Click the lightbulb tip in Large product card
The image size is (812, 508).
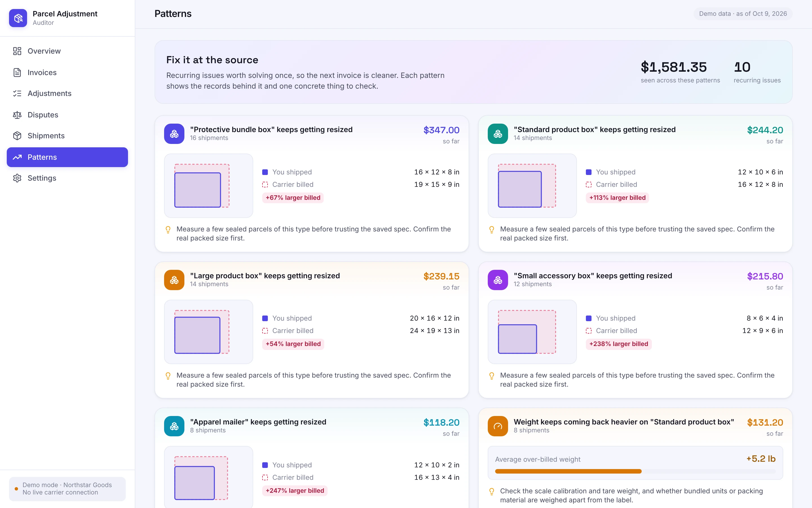click(x=168, y=376)
